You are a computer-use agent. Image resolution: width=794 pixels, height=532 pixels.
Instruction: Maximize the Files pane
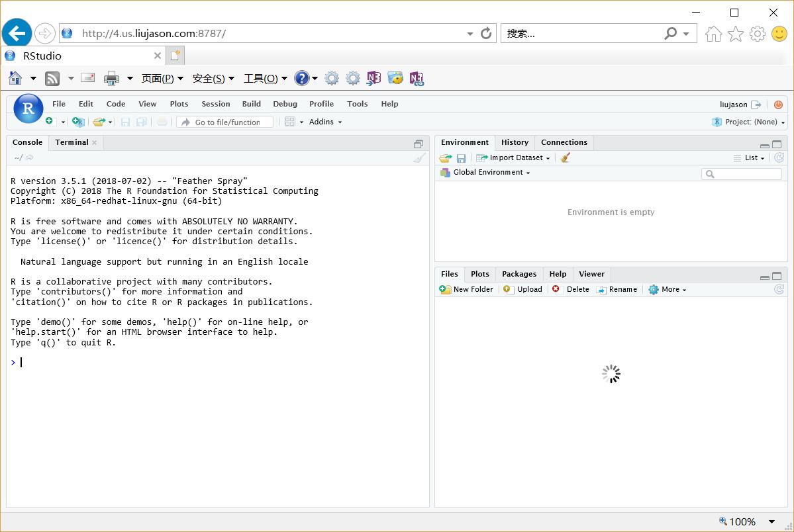click(x=777, y=276)
